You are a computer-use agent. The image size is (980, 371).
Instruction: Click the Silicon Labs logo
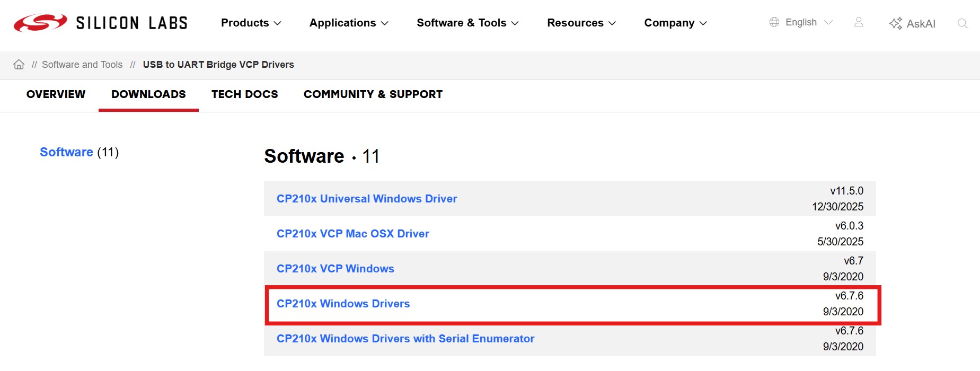(x=101, y=23)
